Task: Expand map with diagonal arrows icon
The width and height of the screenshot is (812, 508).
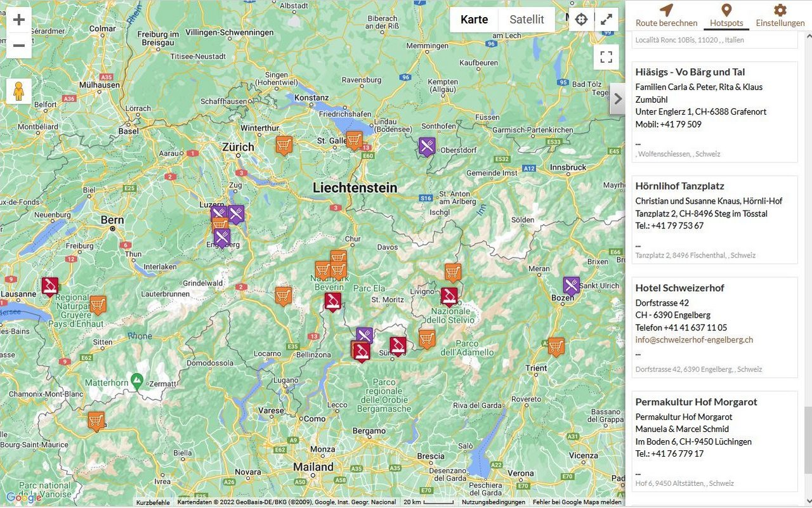Action: click(x=606, y=20)
